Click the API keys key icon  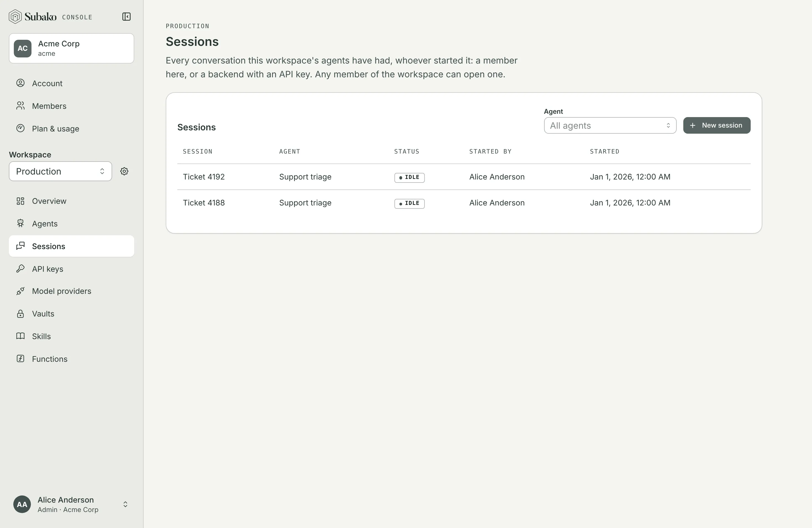(x=20, y=269)
